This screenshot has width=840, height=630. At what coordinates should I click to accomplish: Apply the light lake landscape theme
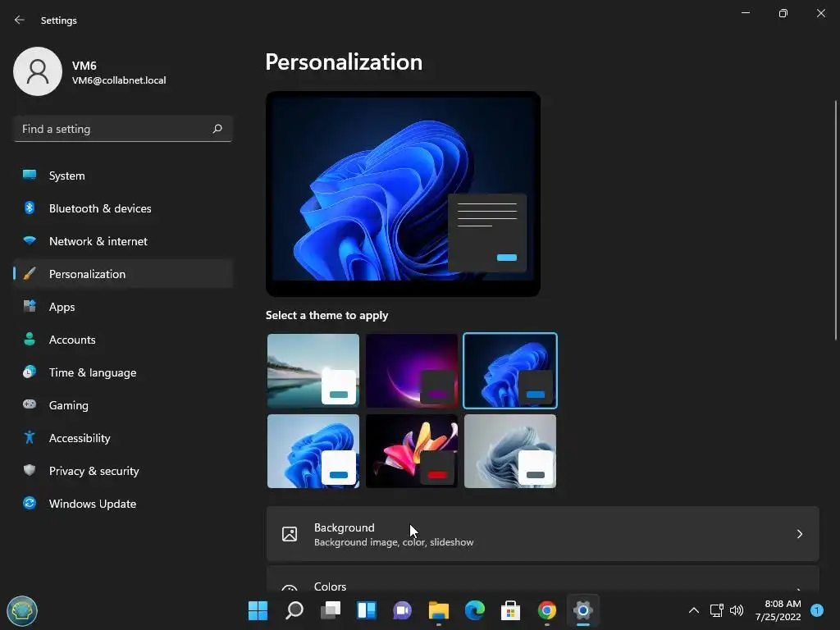click(x=313, y=371)
